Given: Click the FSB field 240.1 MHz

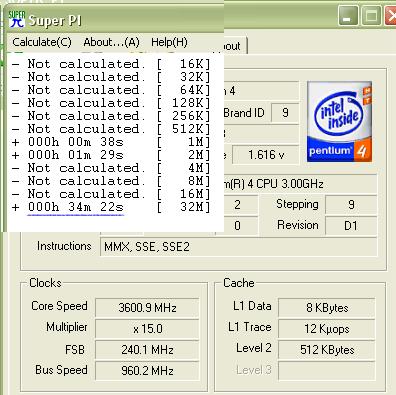Looking at the screenshot, I should pos(147,350).
